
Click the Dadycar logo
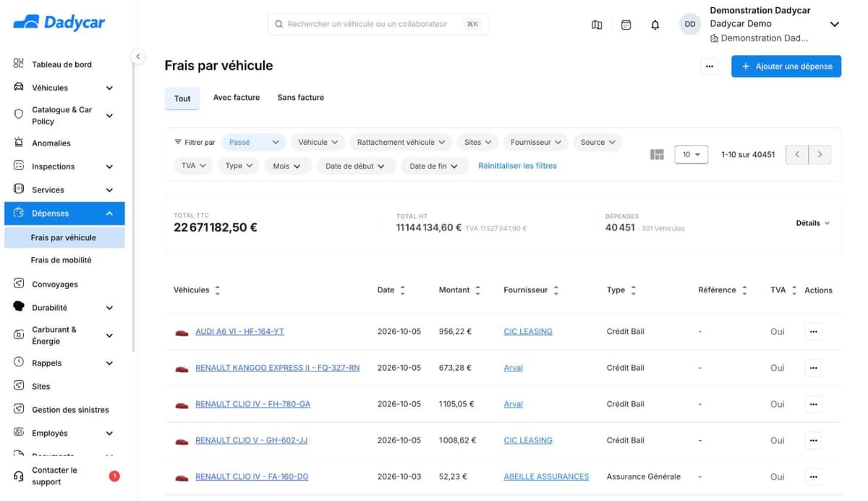[x=59, y=22]
